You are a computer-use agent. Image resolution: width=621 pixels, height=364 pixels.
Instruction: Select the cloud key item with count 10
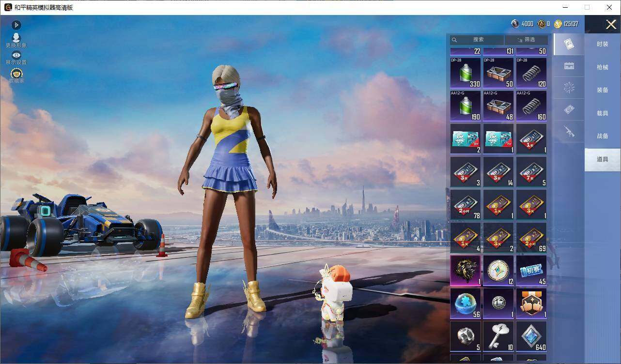498,336
